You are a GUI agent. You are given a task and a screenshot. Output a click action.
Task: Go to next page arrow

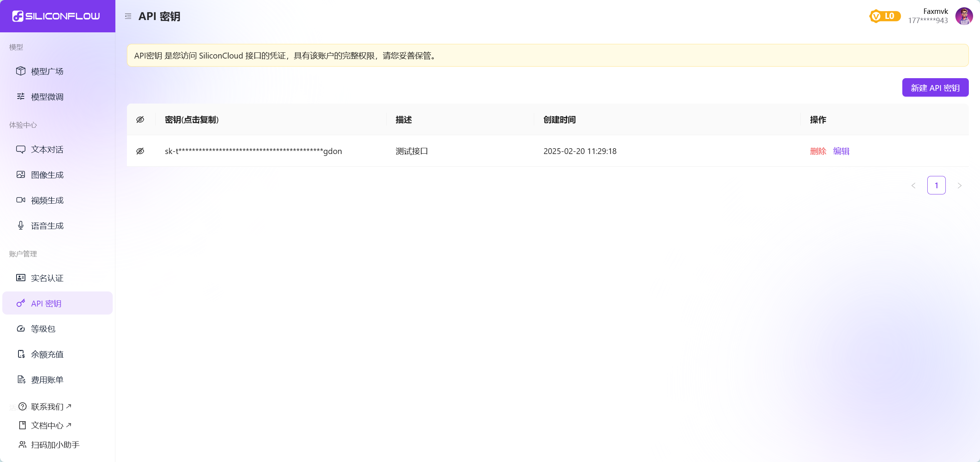tap(959, 186)
